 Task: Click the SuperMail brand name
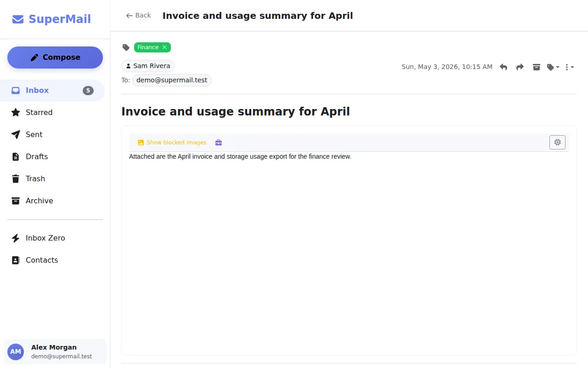pos(60,19)
